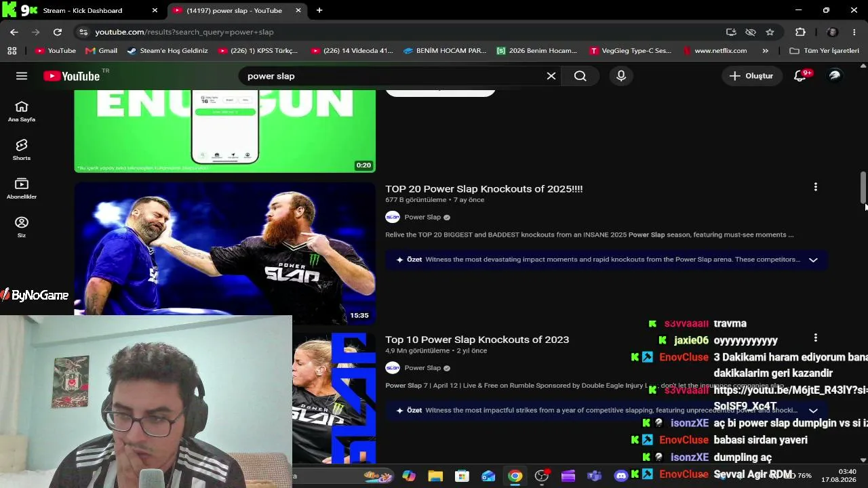Viewport: 868px width, 488px height.
Task: Close the Kick Dashboard tab
Action: (x=155, y=10)
